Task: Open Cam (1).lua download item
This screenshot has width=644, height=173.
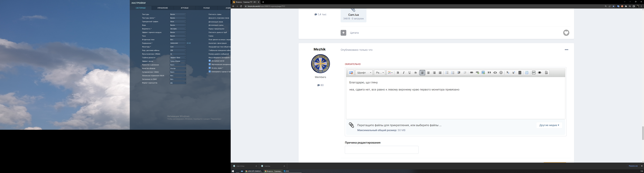Action: pos(245,166)
